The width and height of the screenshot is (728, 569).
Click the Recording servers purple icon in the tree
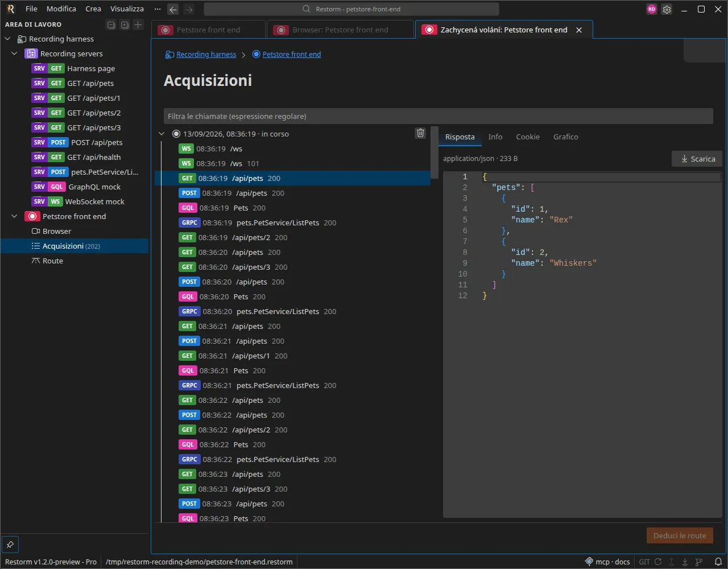click(31, 54)
